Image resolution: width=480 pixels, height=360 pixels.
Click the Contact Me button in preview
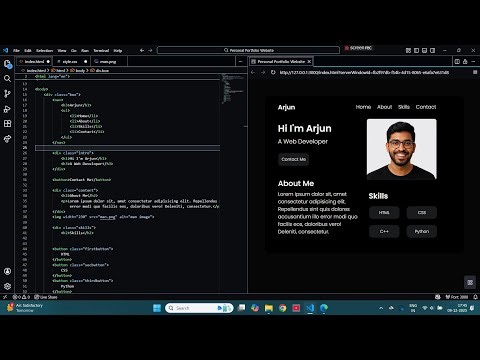point(294,159)
